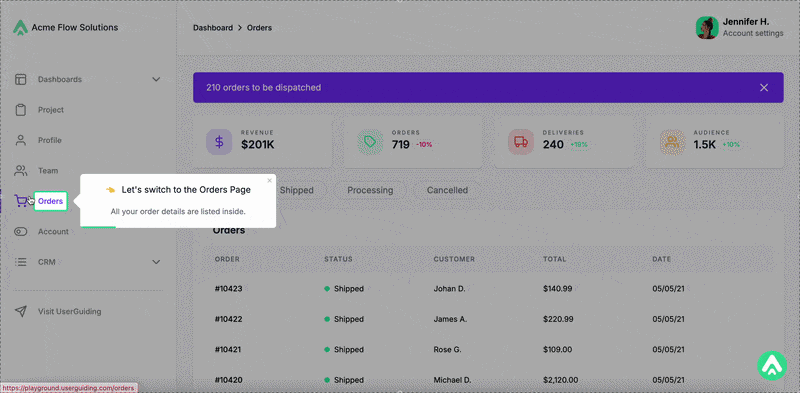Click the Revenue dollar sign icon
This screenshot has height=393, width=800.
219,142
